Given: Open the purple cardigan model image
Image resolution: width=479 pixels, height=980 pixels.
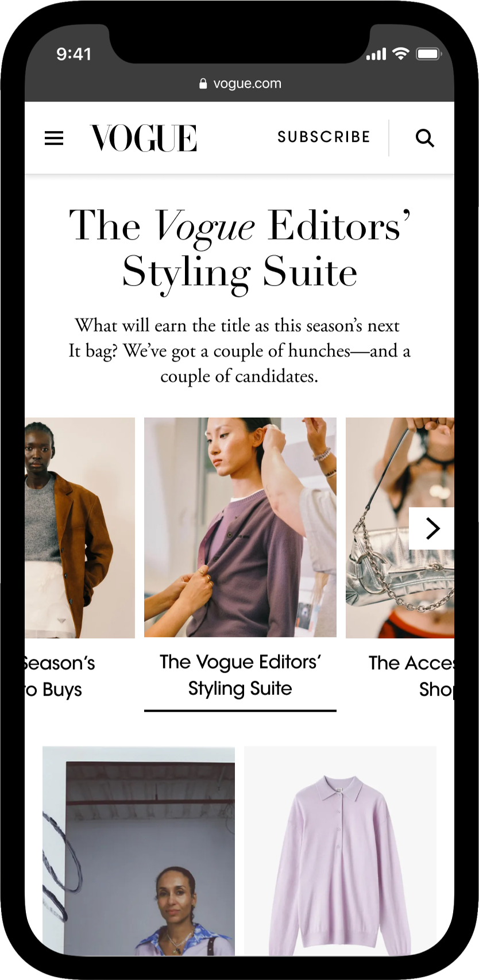Looking at the screenshot, I should [x=240, y=527].
